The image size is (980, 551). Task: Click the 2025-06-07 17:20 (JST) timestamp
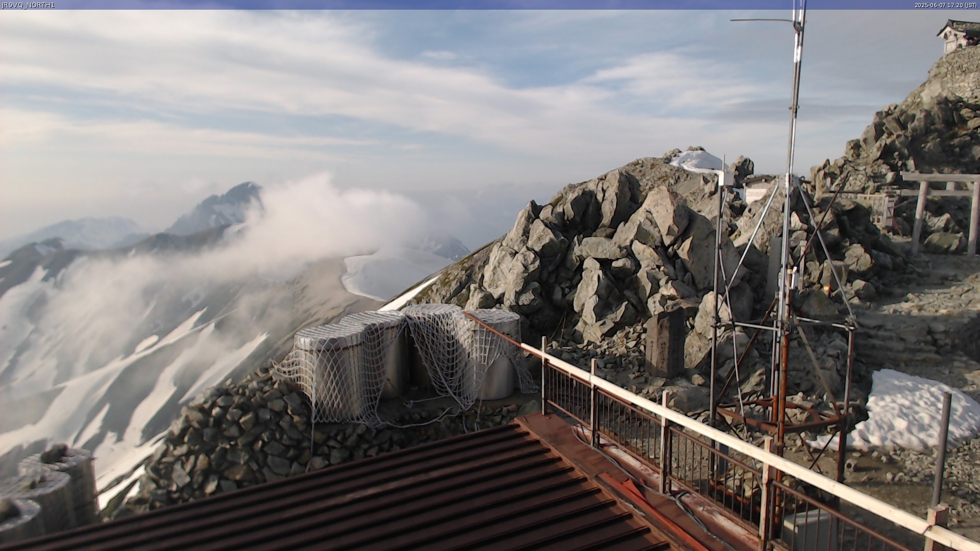pos(946,5)
